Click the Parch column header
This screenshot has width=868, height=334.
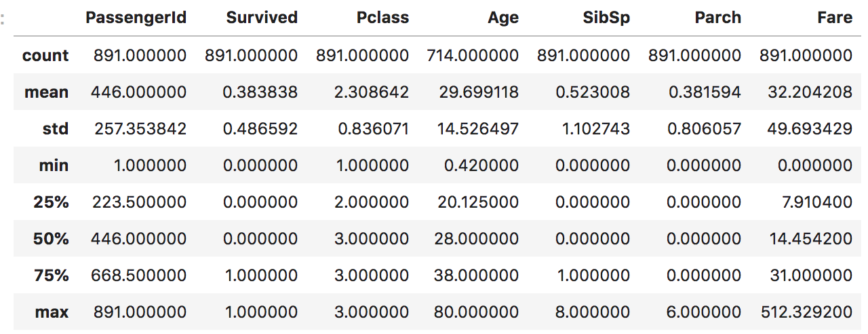(718, 18)
